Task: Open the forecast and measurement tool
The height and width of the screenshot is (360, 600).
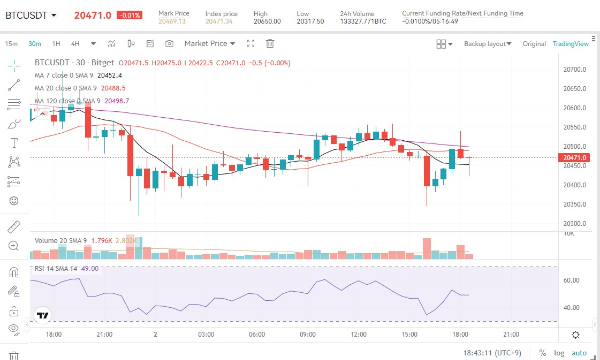Action: click(x=14, y=181)
